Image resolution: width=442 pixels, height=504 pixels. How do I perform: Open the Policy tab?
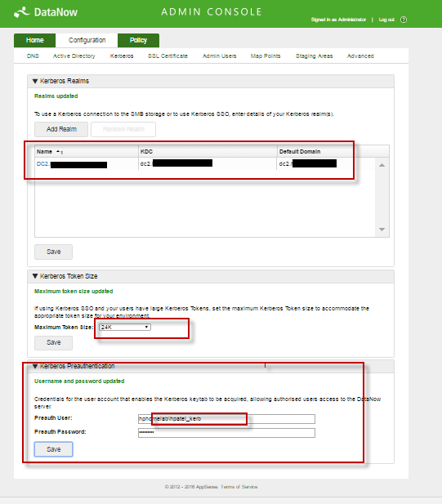click(x=138, y=40)
